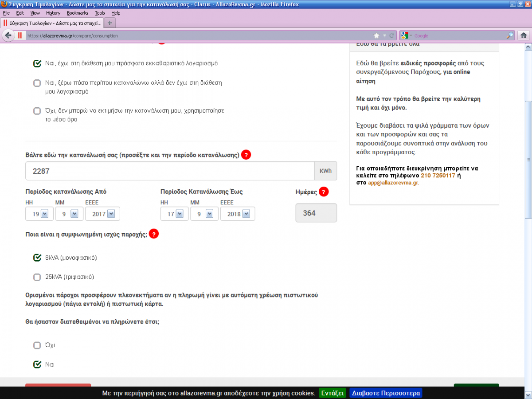The image size is (532, 399).
Task: Open help icon next to Ημέρες
Action: pyautogui.click(x=324, y=192)
